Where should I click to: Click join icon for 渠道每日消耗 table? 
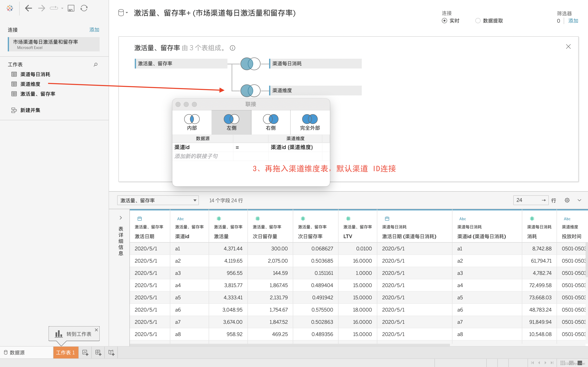250,64
